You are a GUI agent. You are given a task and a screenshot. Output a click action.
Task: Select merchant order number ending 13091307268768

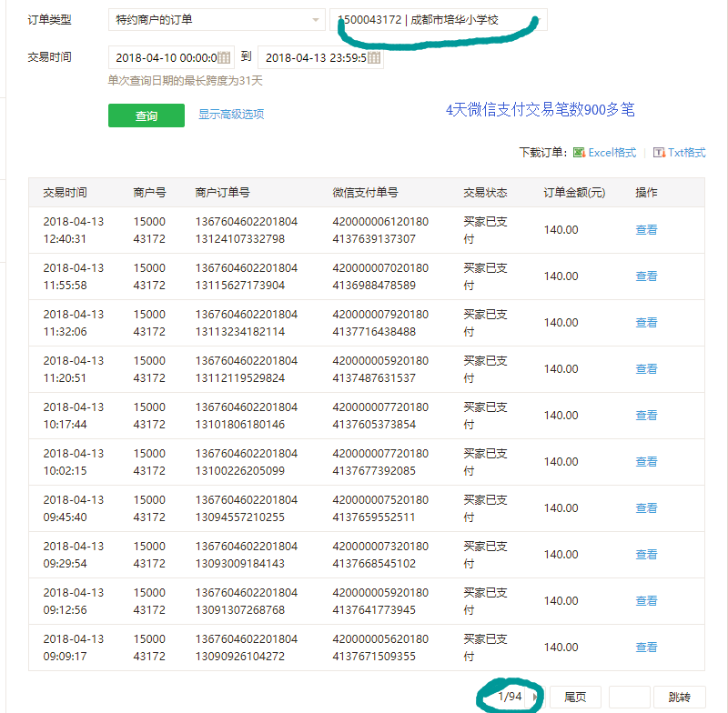pyautogui.click(x=246, y=601)
